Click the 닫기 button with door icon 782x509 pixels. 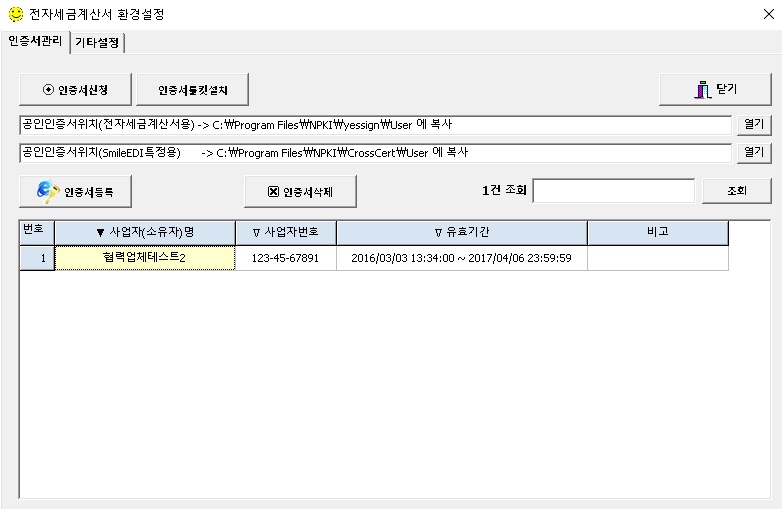(715, 89)
